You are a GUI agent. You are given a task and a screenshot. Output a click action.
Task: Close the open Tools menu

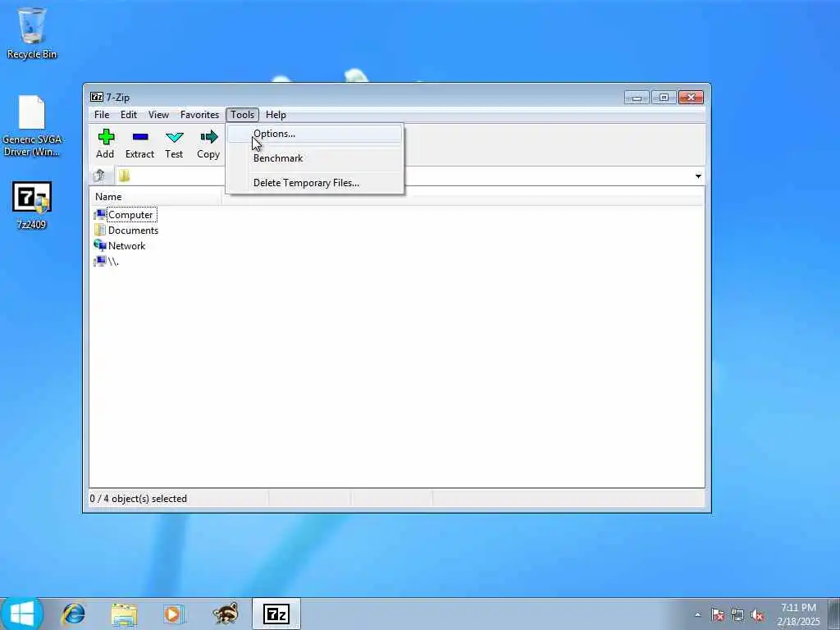coord(243,115)
